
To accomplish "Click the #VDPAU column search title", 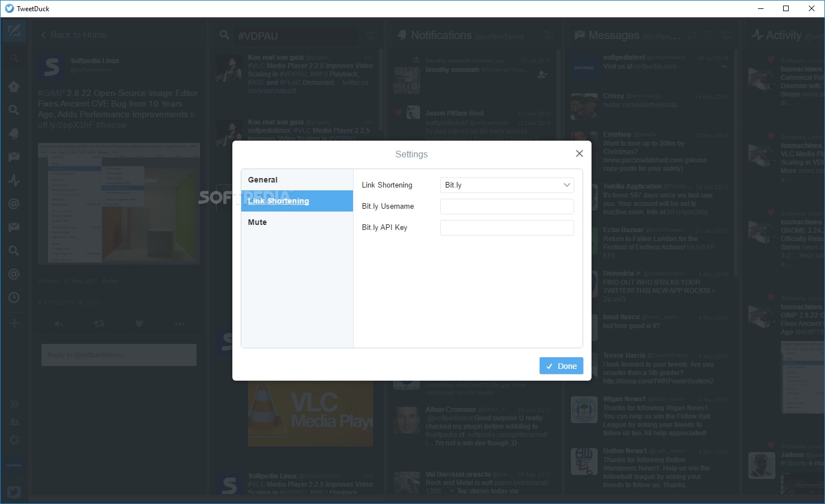I will [258, 36].
